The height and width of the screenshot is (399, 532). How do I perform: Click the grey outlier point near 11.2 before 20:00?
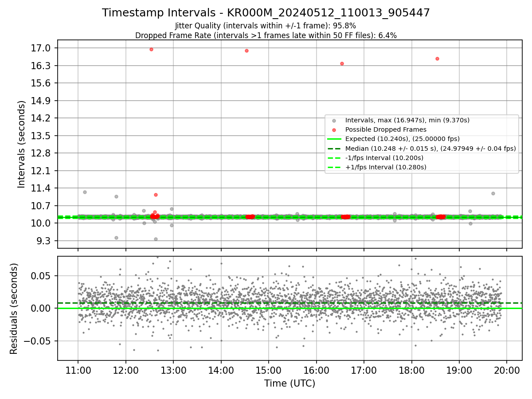[x=493, y=193]
